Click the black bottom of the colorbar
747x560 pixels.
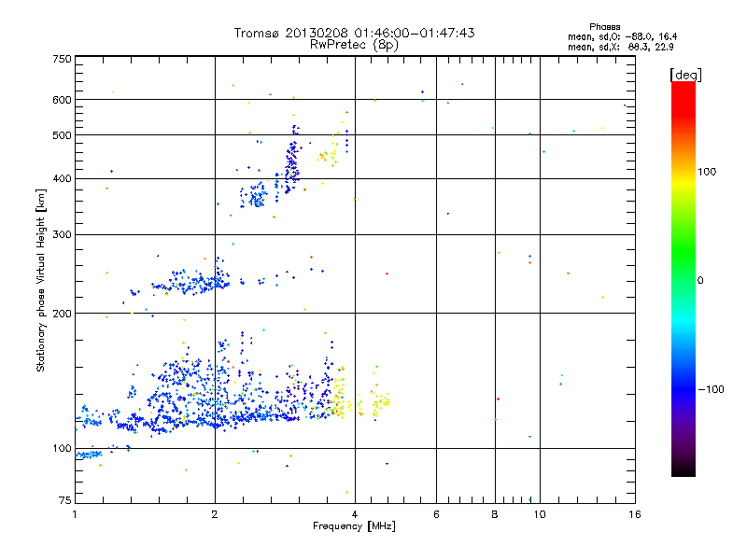point(684,469)
